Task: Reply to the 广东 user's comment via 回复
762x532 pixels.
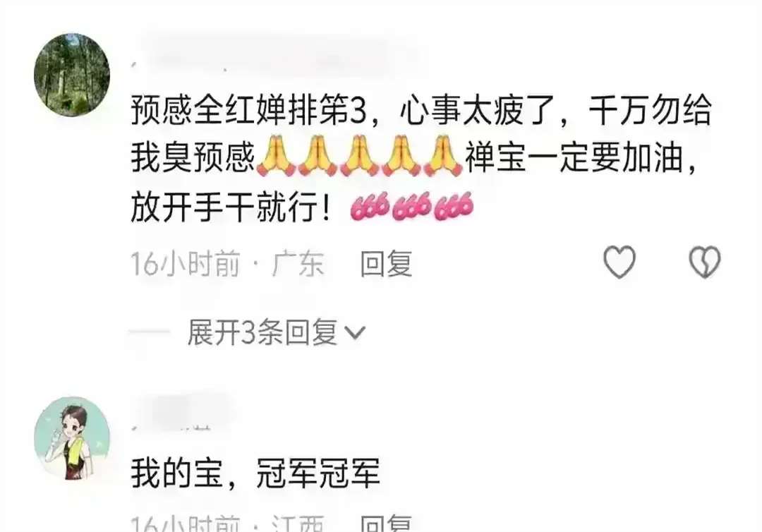Action: (387, 264)
